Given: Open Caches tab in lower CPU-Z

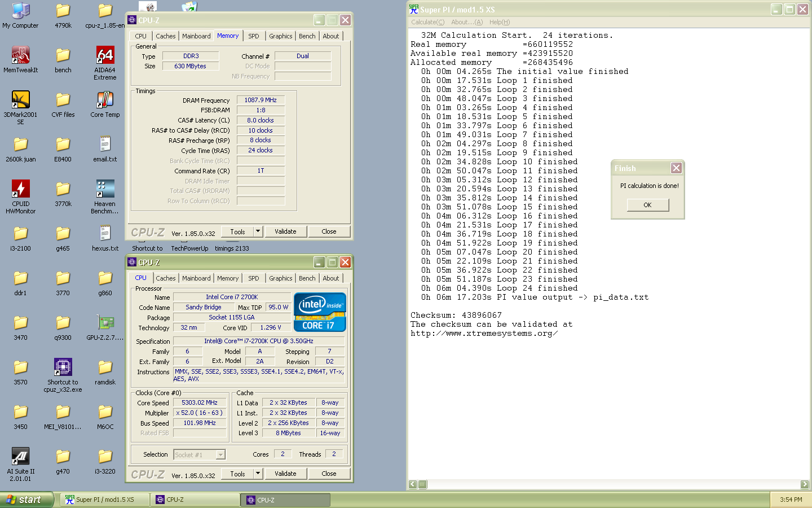Looking at the screenshot, I should [x=166, y=278].
